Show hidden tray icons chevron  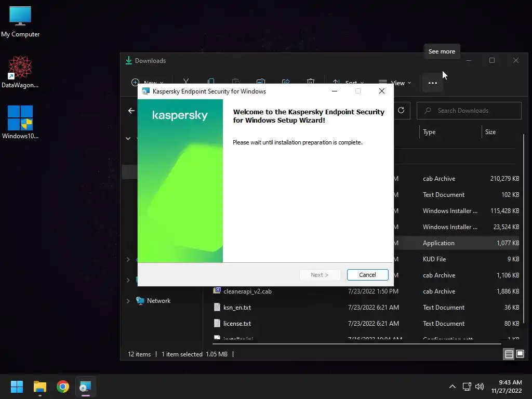click(x=453, y=387)
